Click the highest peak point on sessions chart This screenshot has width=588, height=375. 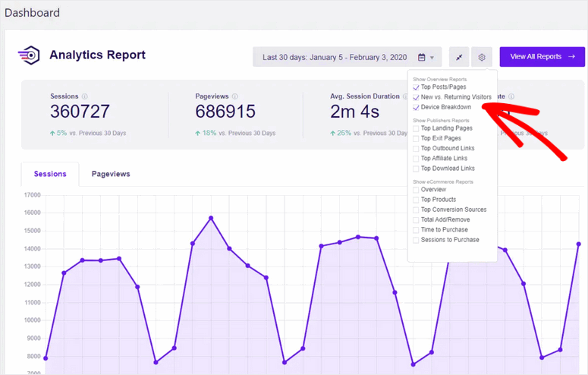coord(211,218)
